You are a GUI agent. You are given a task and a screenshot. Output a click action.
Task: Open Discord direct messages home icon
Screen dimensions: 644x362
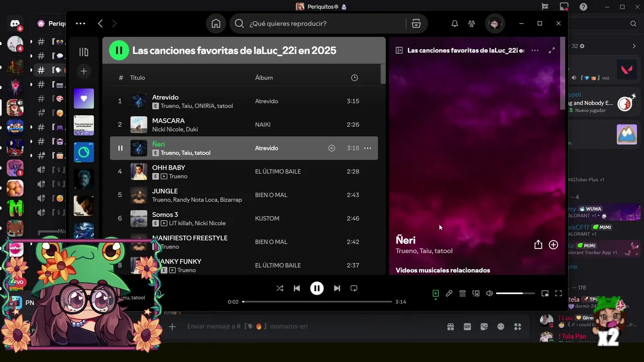tap(15, 24)
